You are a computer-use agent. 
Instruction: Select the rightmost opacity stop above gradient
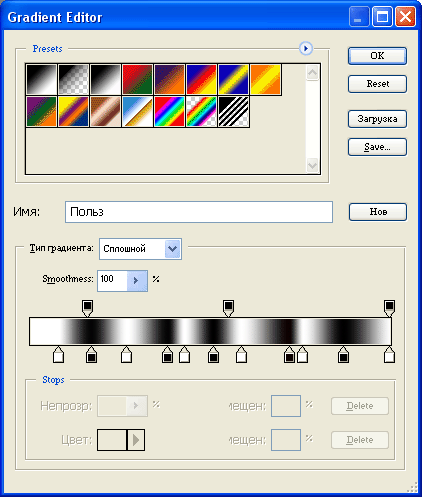click(x=389, y=308)
